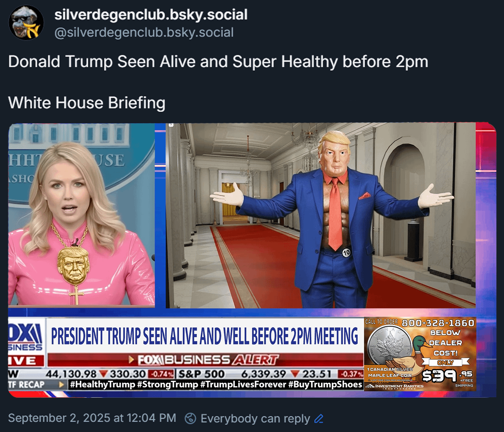Click the silver maple leaf coin

pos(389,347)
